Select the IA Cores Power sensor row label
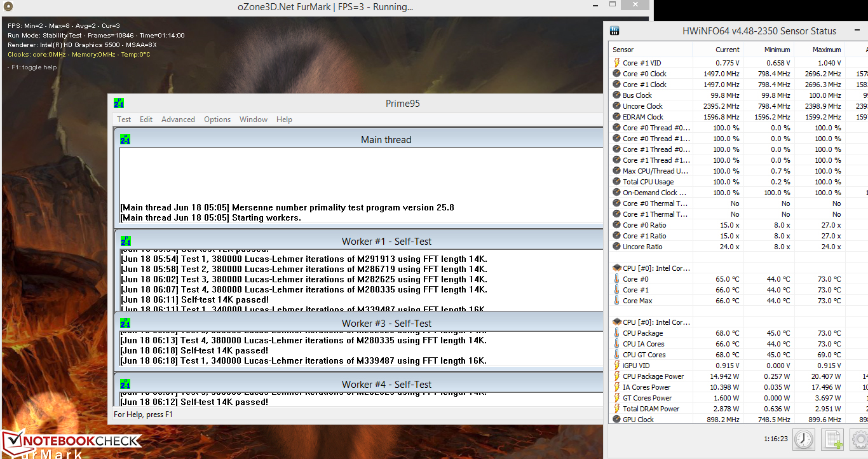The image size is (868, 459). pyautogui.click(x=646, y=387)
